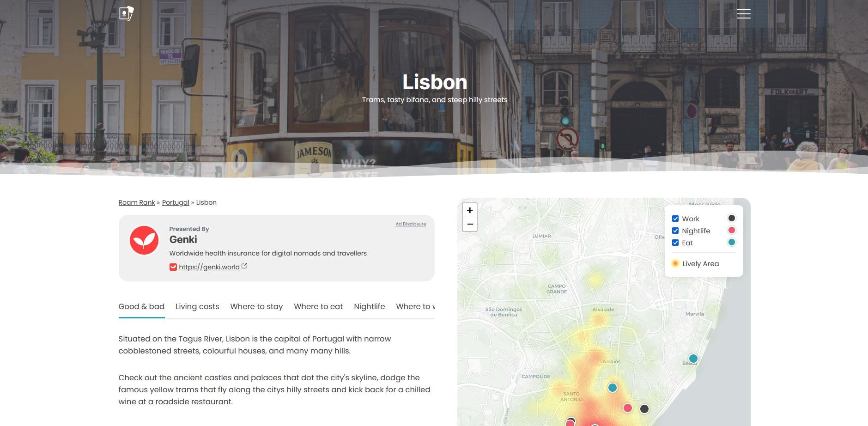Switch to the Where to eat tab
This screenshot has height=426, width=868.
[318, 306]
